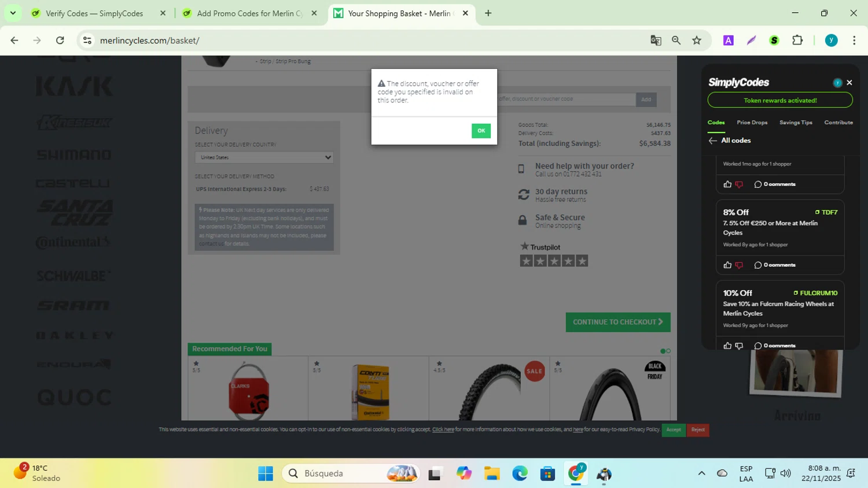Open the cookie info Click here link
Image resolution: width=868 pixels, height=488 pixels.
(443, 430)
